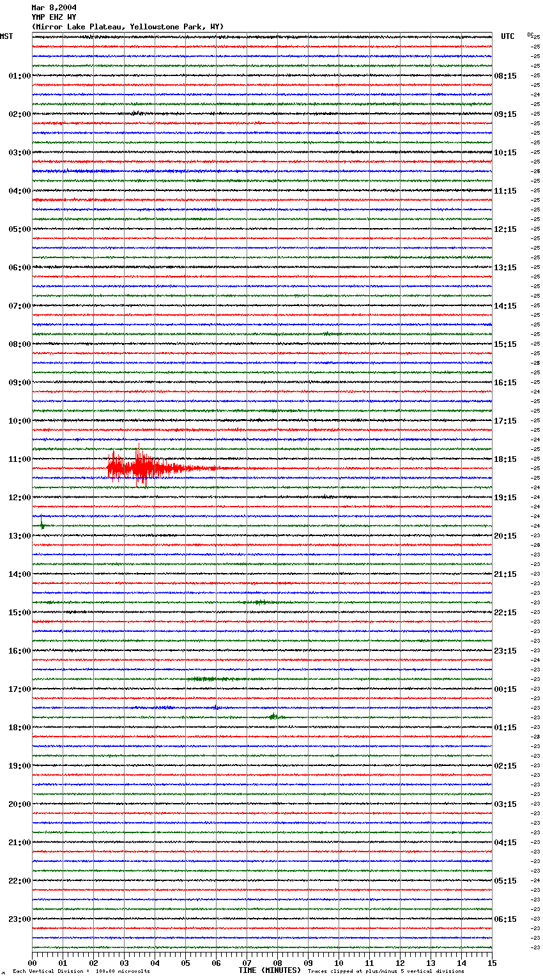Viewport: 543px width, 980px height.
Task: Click the "UTC" column label
Action: pyautogui.click(x=507, y=36)
